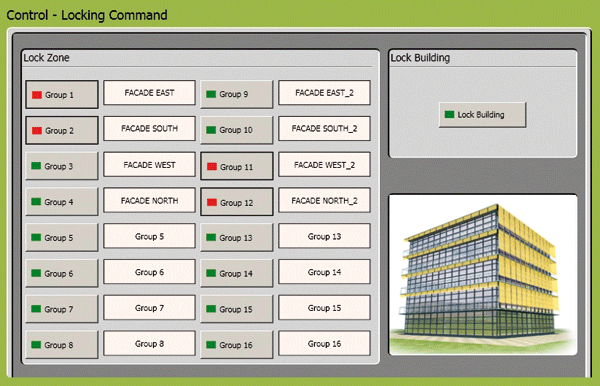
Task: Click the green indicator on Group 10
Action: (x=211, y=130)
